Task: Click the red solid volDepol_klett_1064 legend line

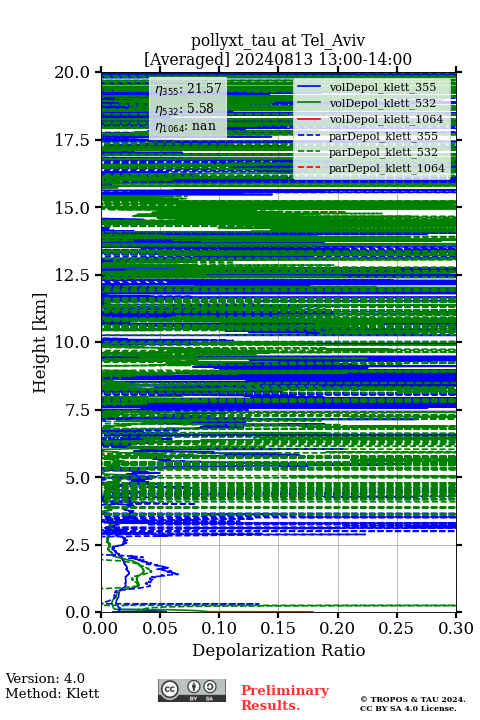Action: click(309, 119)
